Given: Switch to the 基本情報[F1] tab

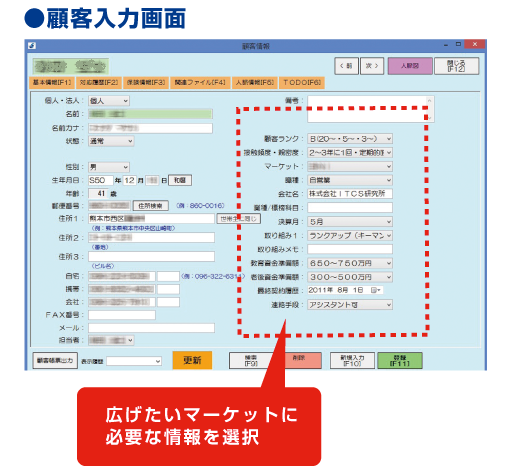Looking at the screenshot, I should click(52, 83).
